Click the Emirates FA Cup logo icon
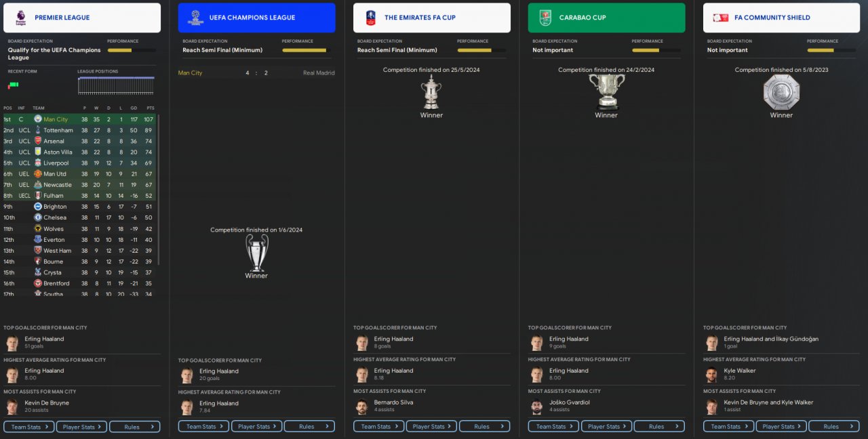The width and height of the screenshot is (868, 439). point(370,18)
